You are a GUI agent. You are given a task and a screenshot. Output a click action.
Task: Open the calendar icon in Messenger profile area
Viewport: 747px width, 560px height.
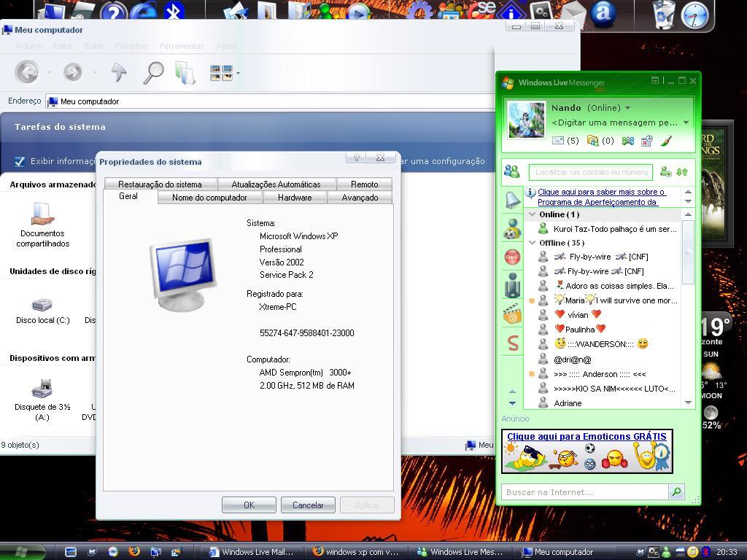646,141
